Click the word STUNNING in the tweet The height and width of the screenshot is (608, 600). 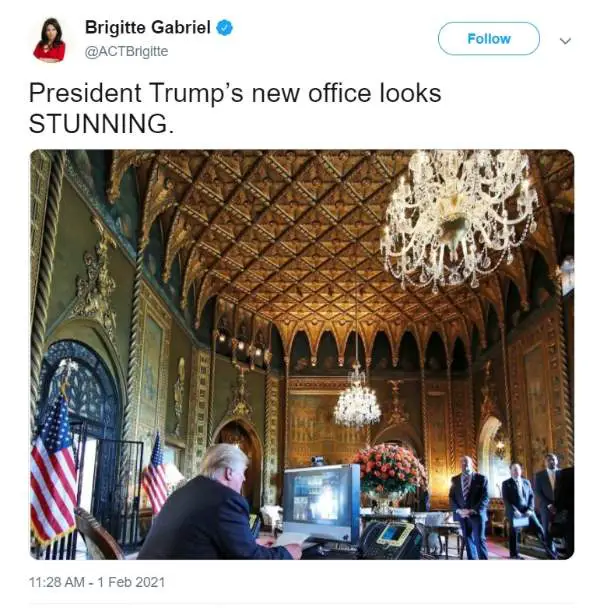click(99, 124)
